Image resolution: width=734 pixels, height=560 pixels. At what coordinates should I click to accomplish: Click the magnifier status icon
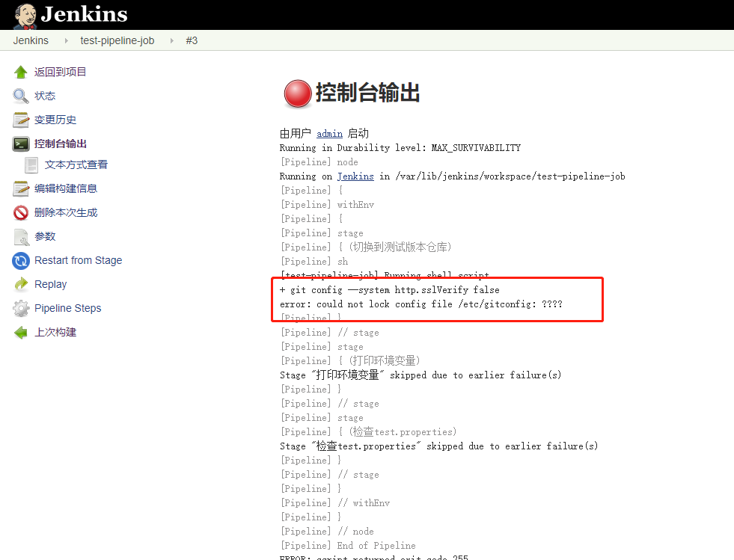pyautogui.click(x=21, y=96)
